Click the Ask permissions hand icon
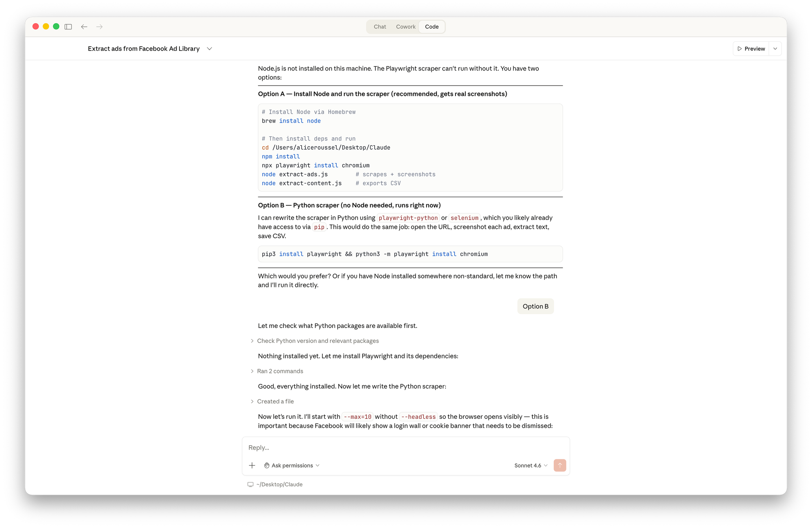 tap(267, 466)
